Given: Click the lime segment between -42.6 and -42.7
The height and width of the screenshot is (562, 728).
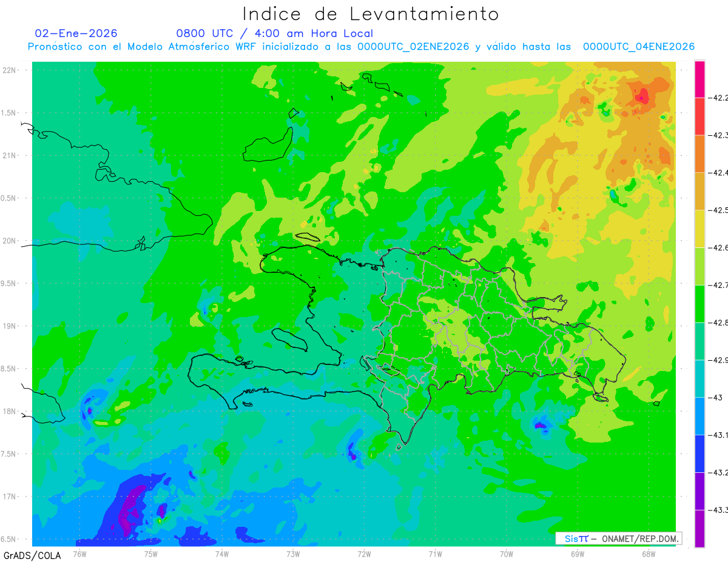Looking at the screenshot, I should point(699,267).
